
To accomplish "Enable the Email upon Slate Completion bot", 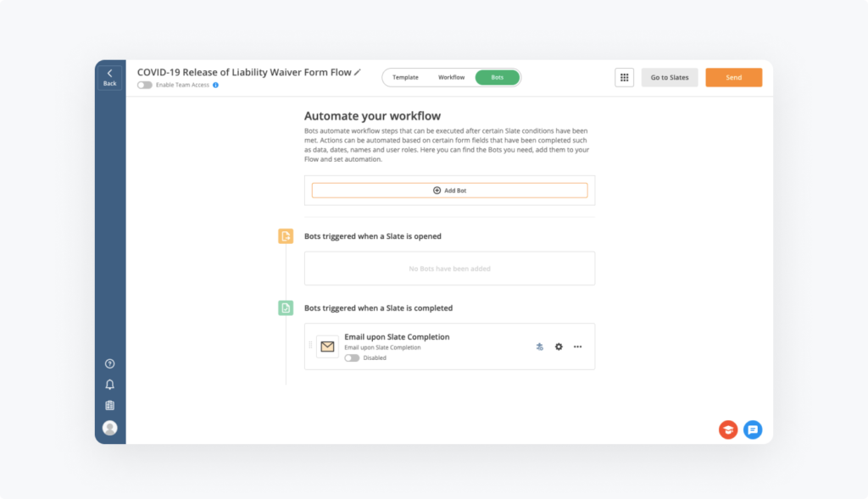I will (x=352, y=358).
